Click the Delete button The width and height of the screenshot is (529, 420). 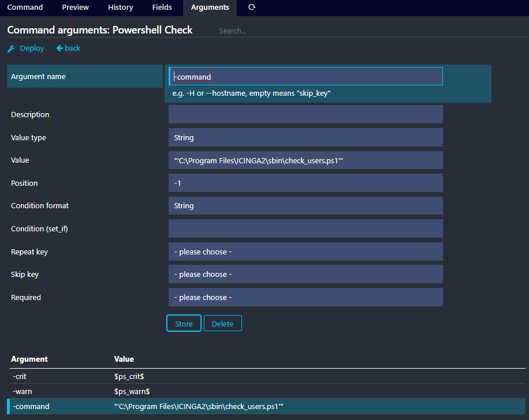pyautogui.click(x=222, y=324)
